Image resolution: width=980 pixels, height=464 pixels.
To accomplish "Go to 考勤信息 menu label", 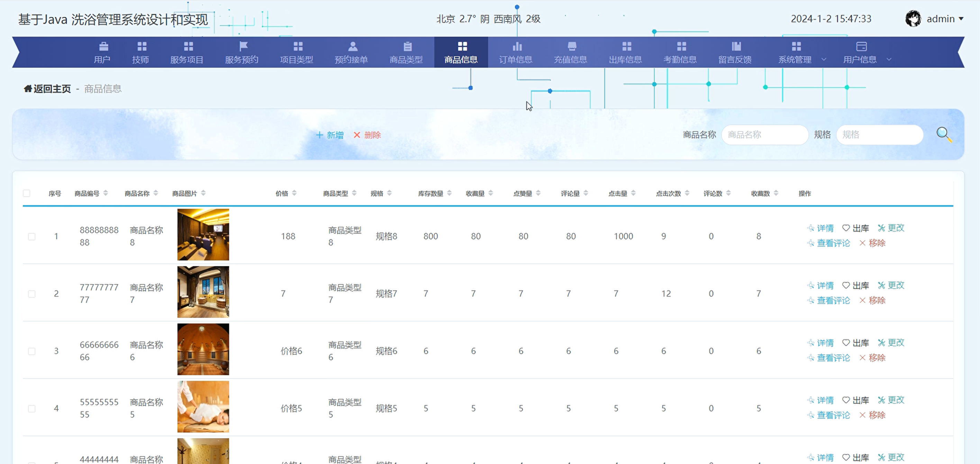I will 680,60.
